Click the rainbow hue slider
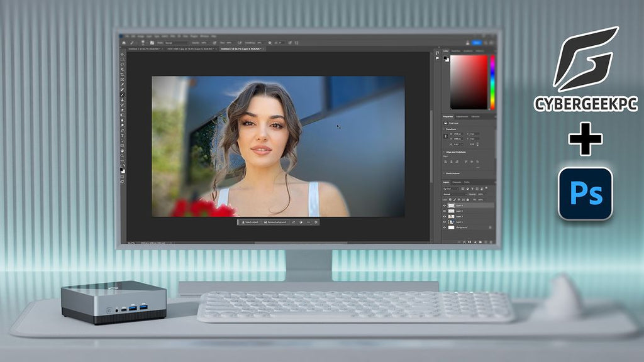The height and width of the screenshot is (362, 644). [x=492, y=82]
